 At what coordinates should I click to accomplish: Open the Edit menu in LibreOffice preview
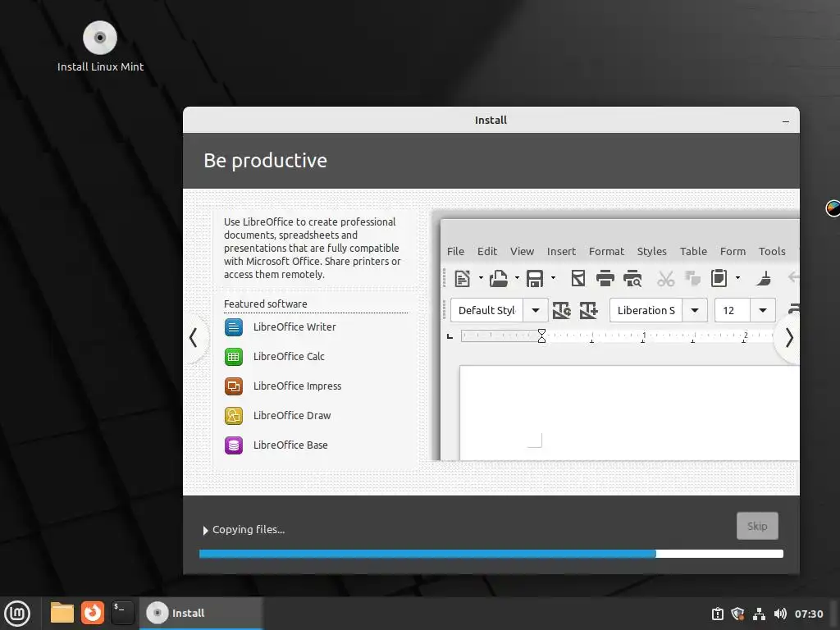[x=487, y=251]
